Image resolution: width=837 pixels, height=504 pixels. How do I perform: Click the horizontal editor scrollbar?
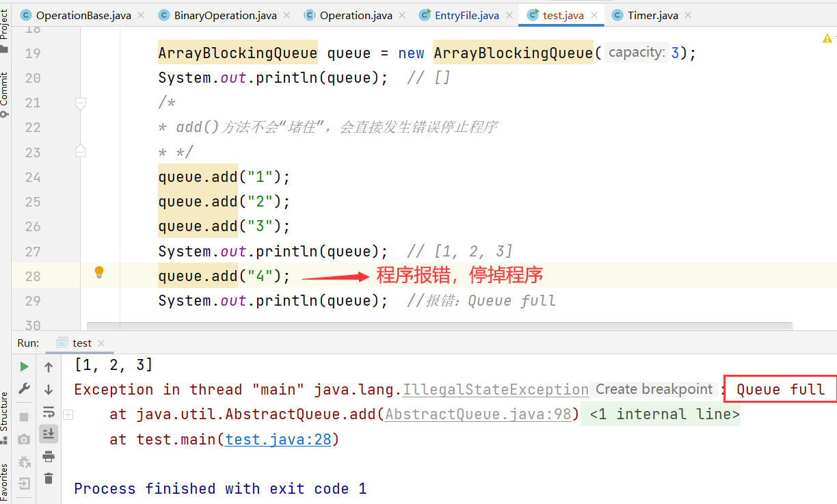[x=440, y=326]
